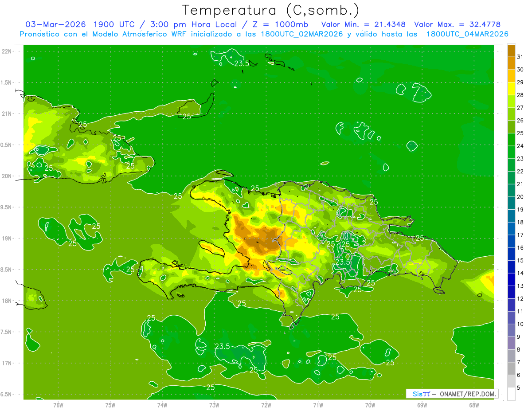The height and width of the screenshot is (411, 532).
Task: Select yellow legend swatch between 28 and 29
Action: (511, 89)
